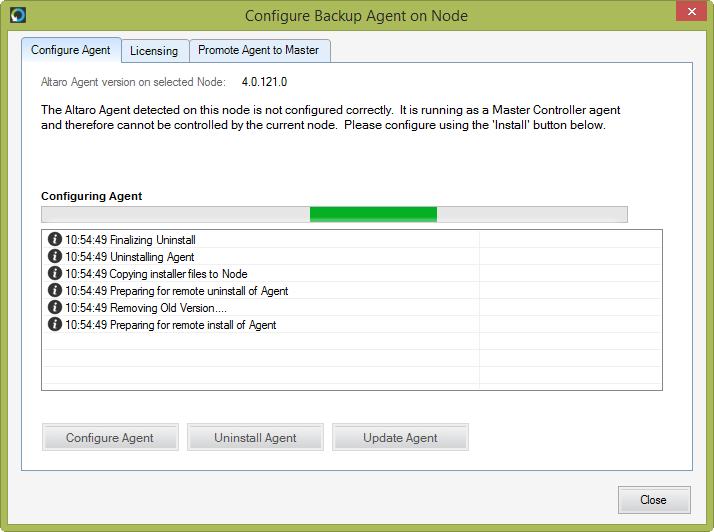The width and height of the screenshot is (714, 532).
Task: Select 'Preparing for remote install of Agent' row
Action: [352, 324]
